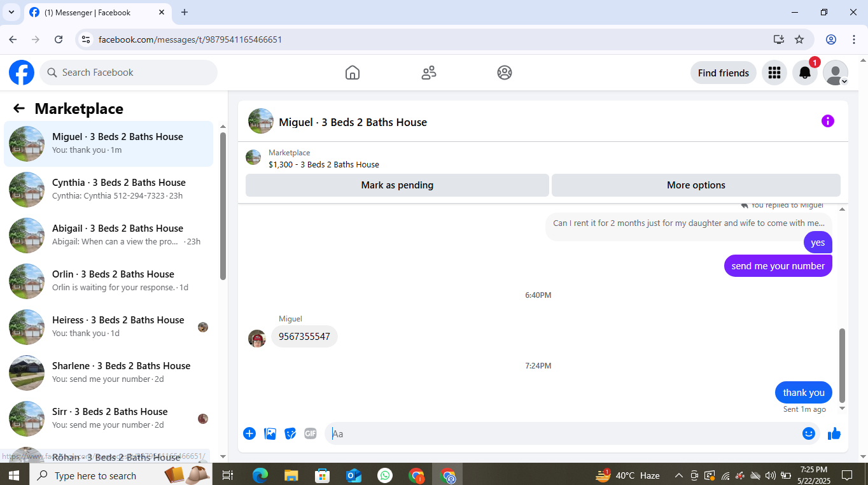Go back one page in Chrome

pyautogui.click(x=13, y=39)
